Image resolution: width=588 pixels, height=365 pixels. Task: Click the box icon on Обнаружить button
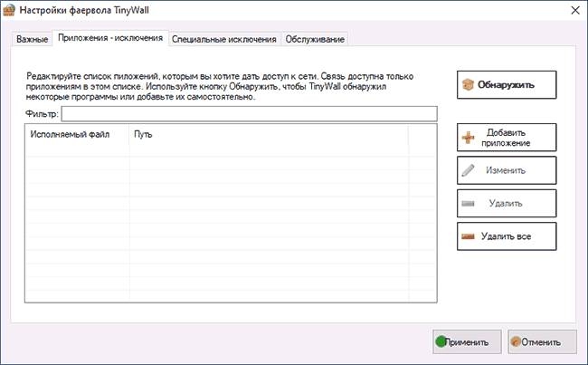[x=468, y=85]
